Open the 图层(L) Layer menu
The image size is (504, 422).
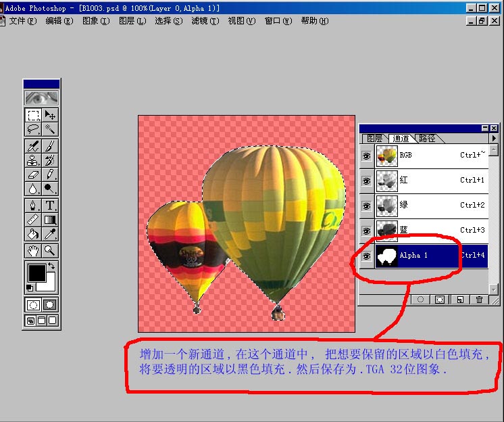click(x=132, y=21)
